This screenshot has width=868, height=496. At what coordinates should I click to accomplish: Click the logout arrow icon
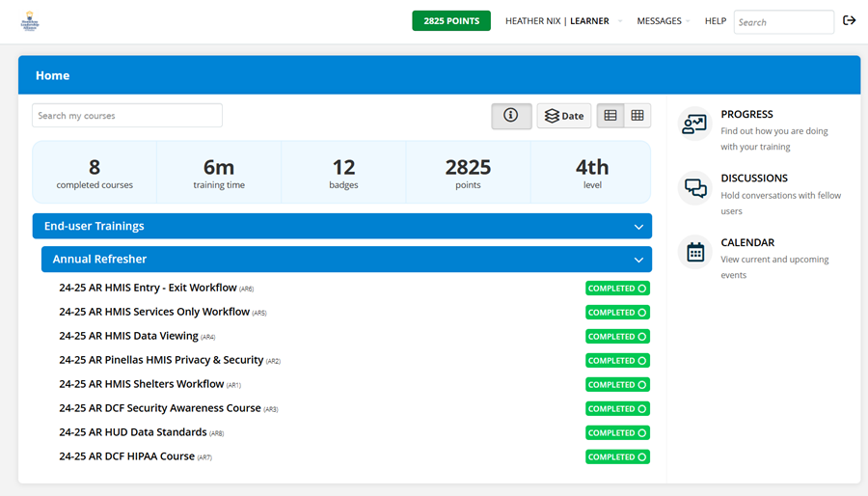tap(849, 20)
